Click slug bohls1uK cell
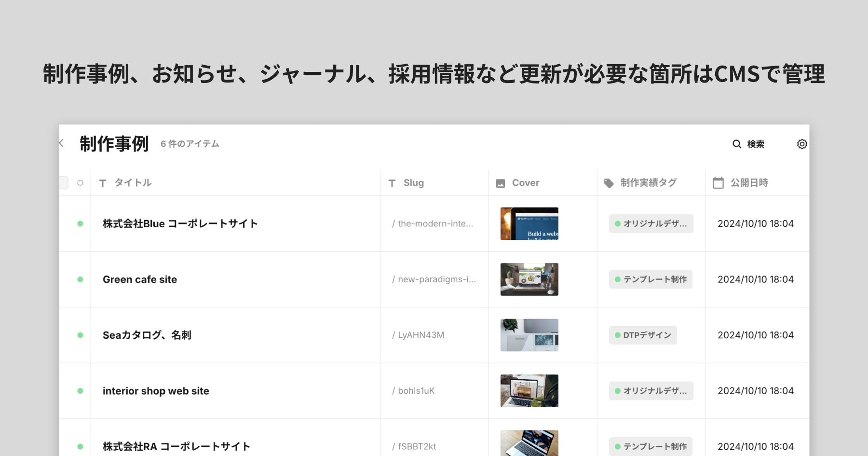 [x=413, y=391]
